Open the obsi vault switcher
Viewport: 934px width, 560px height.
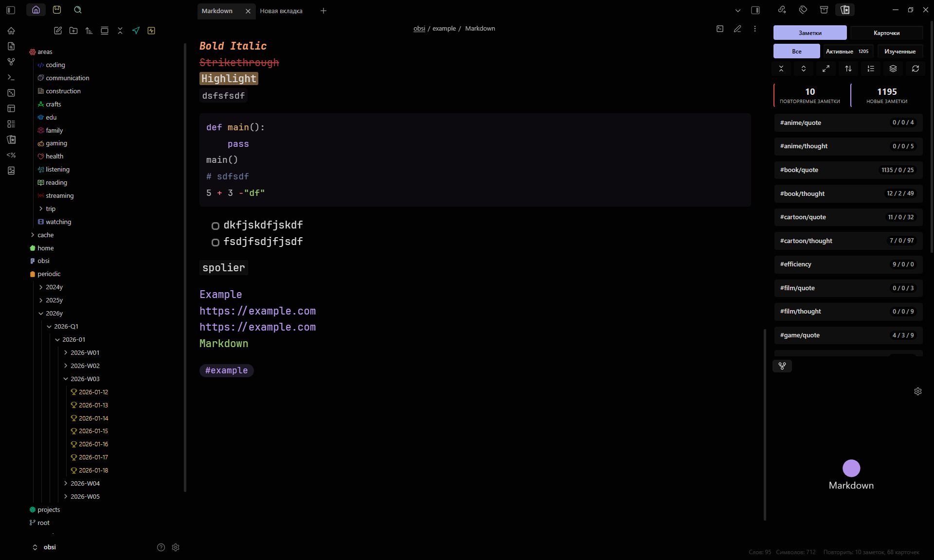[44, 547]
